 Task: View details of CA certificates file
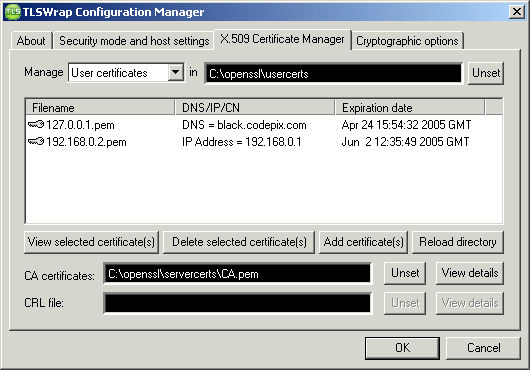click(x=470, y=273)
